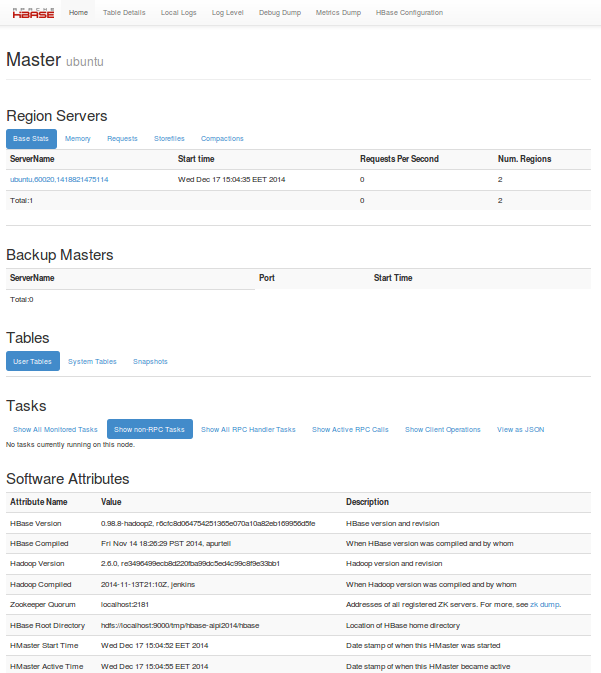Click the Total:1 row label
601x673 pixels.
pos(21,200)
